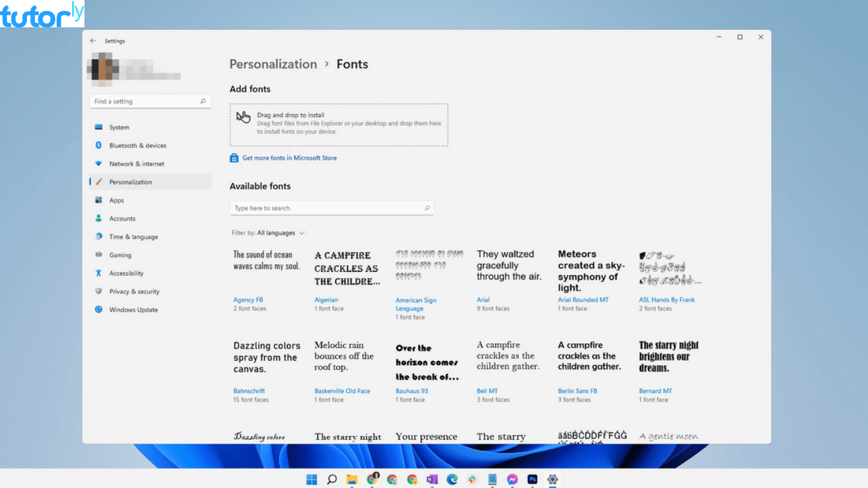Click the Settings gear in the taskbar
868x488 pixels.
click(x=552, y=480)
